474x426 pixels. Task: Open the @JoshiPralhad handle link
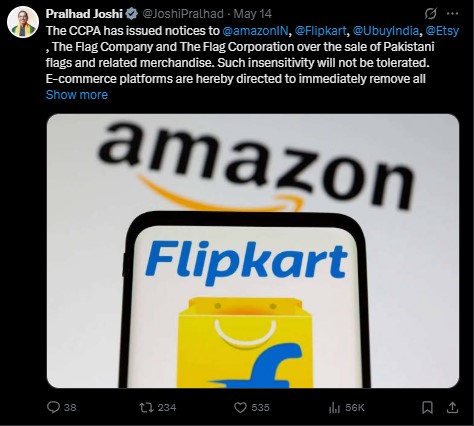coord(183,14)
